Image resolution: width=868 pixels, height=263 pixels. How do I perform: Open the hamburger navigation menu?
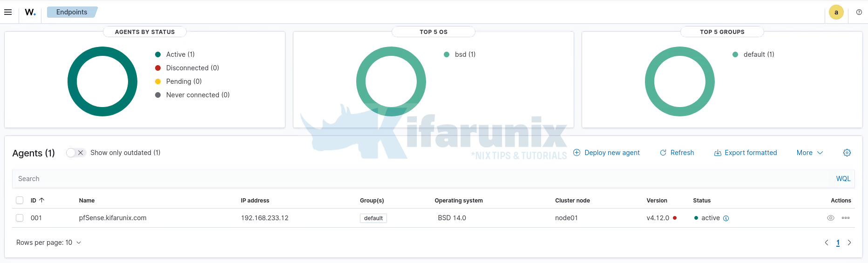coord(8,12)
